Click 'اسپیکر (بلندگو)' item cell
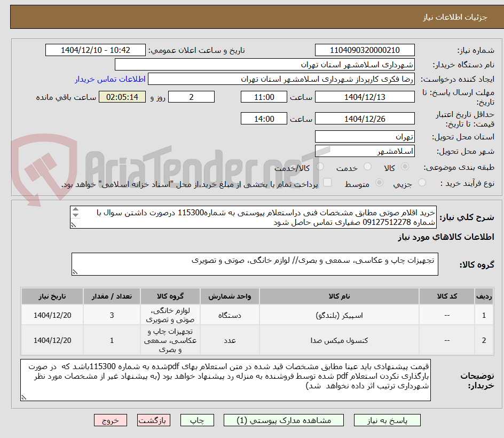This screenshot has height=438, width=504. coord(339,315)
